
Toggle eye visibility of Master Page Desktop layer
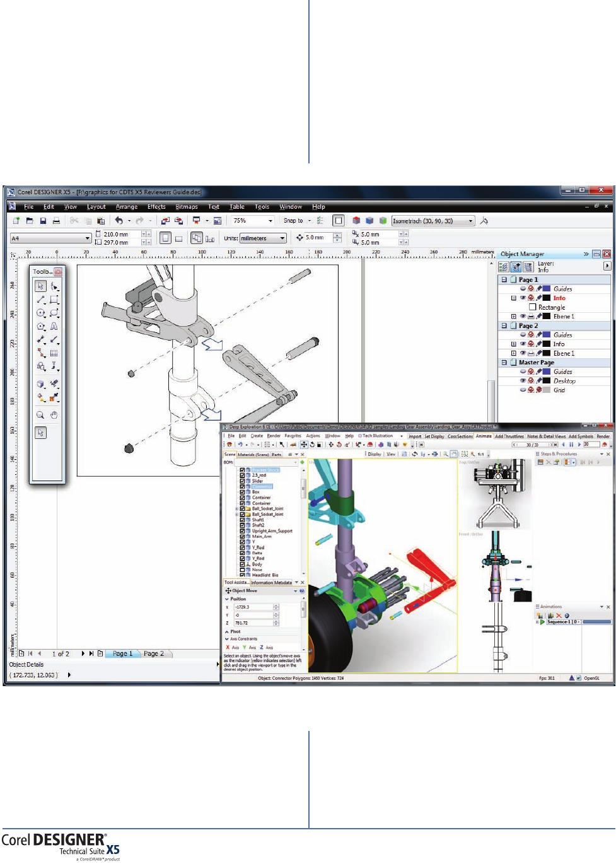click(x=523, y=380)
